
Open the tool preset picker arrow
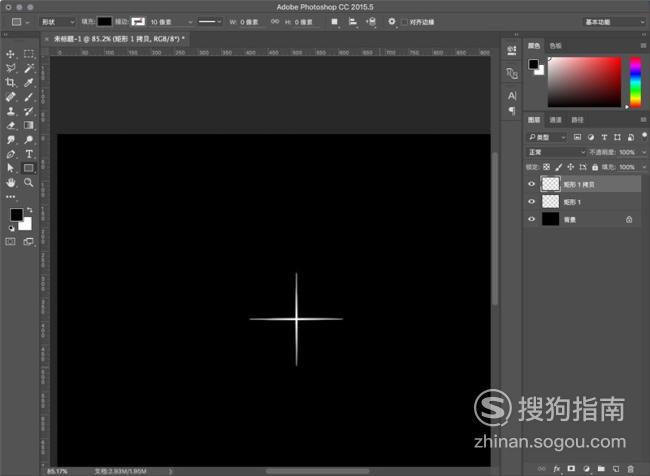(x=28, y=22)
